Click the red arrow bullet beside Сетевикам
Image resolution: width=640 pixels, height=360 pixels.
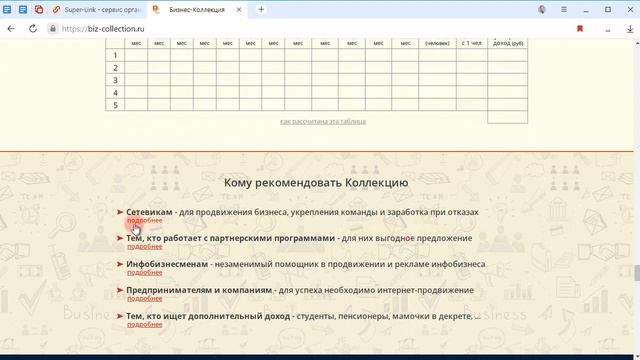coord(120,212)
